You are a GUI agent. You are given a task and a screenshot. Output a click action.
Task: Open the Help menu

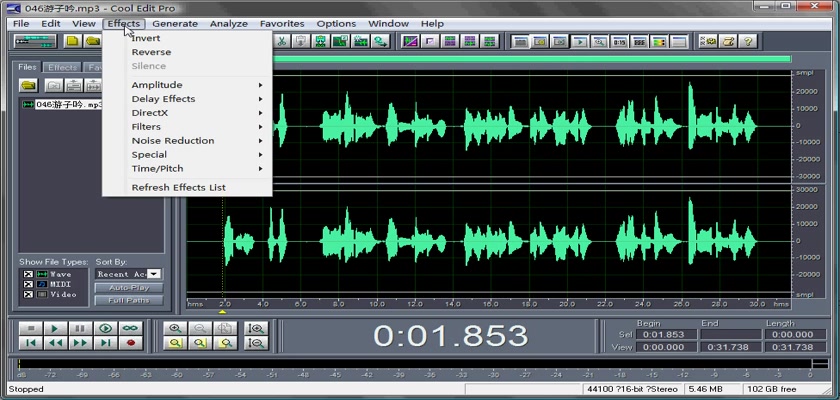[432, 24]
